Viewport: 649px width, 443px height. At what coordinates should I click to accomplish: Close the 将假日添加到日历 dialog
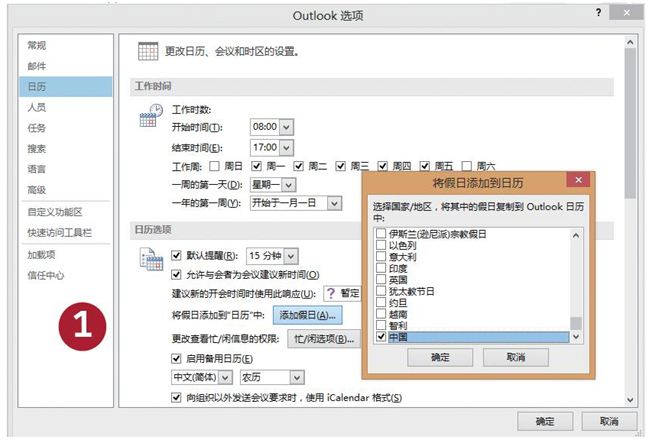[579, 180]
